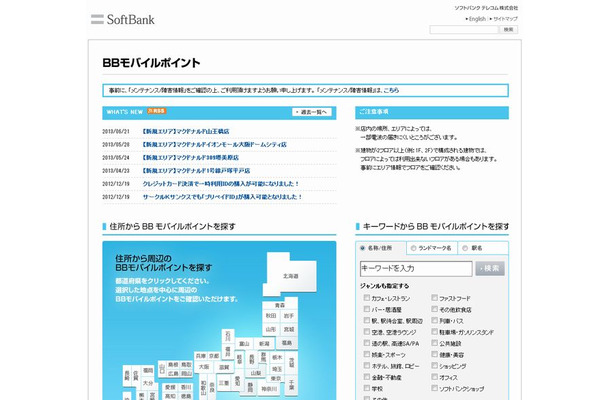Viewport: 610px width, 400px height.
Task: Enable the 駐車場・ガソリンスタンド checkbox
Action: point(434,332)
